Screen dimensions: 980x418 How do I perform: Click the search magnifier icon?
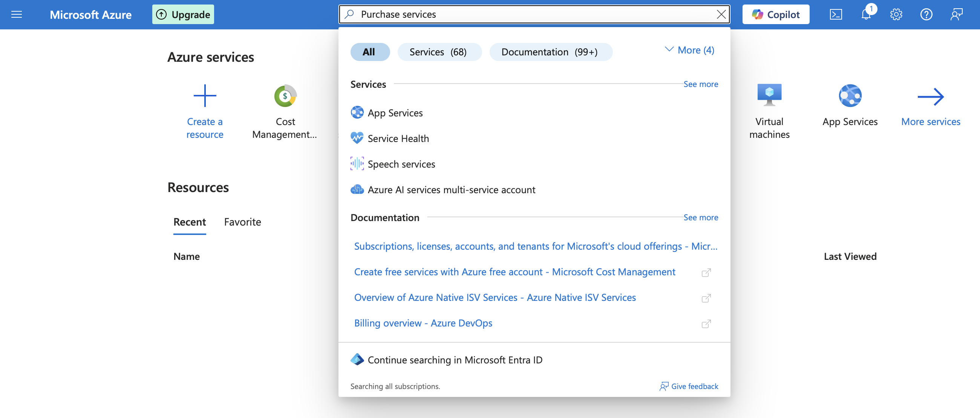[349, 14]
